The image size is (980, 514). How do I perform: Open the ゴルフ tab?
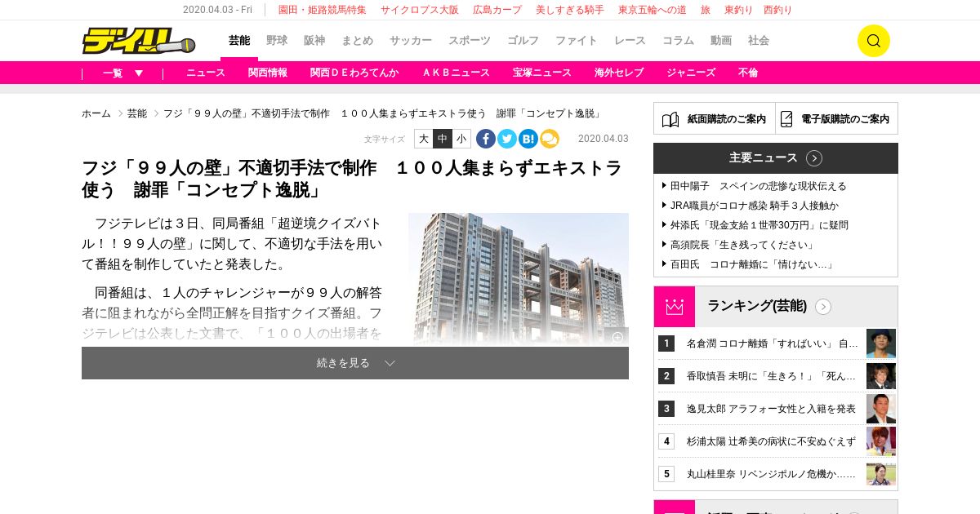click(x=523, y=41)
